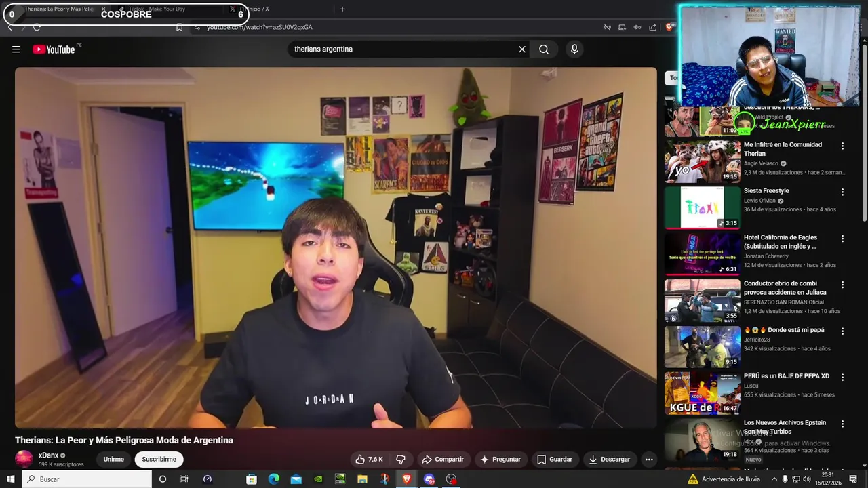The height and width of the screenshot is (488, 868).
Task: Dislike the video with the thumbs-down
Action: pyautogui.click(x=401, y=459)
